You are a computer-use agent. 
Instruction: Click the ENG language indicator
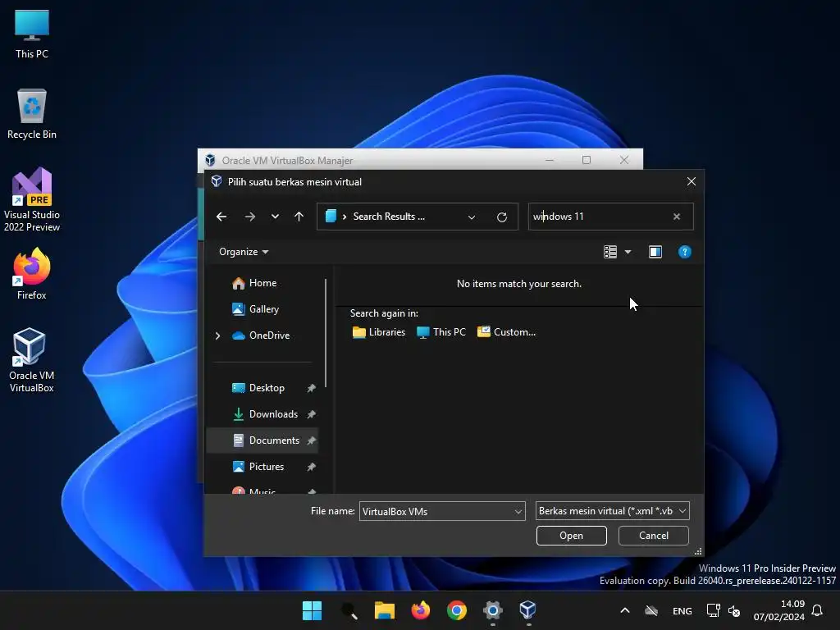pos(682,610)
